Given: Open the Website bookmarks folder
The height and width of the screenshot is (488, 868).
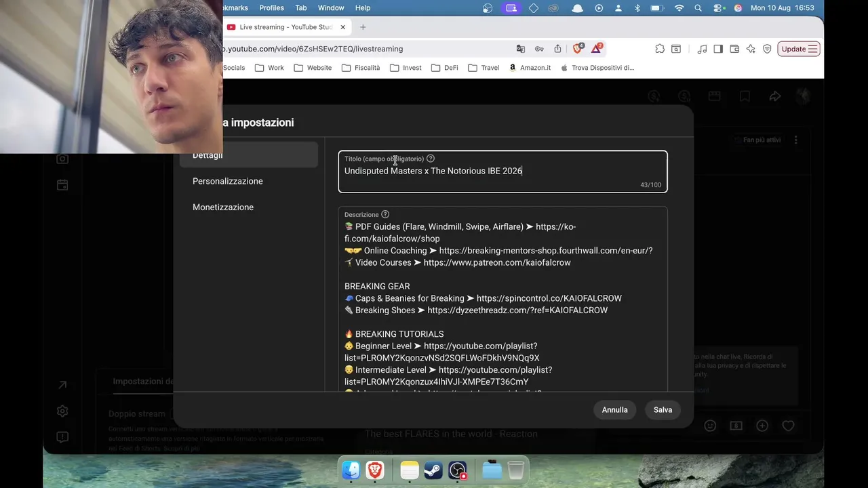Looking at the screenshot, I should pos(313,68).
